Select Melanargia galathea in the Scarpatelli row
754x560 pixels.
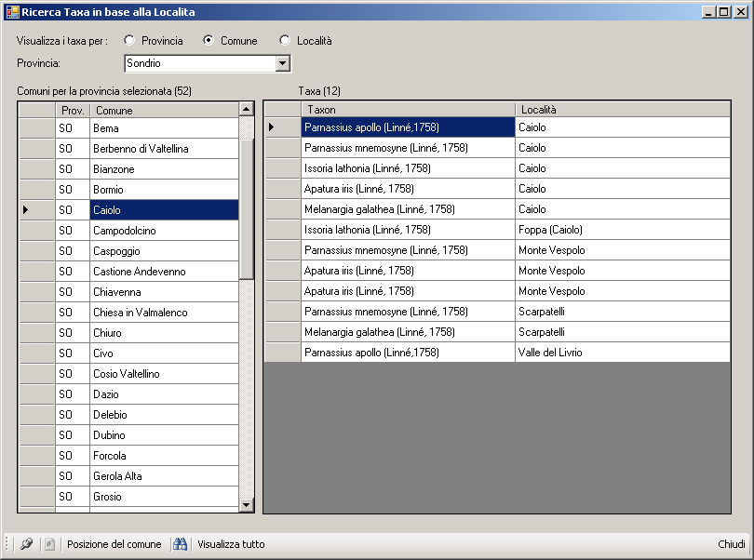pos(409,332)
